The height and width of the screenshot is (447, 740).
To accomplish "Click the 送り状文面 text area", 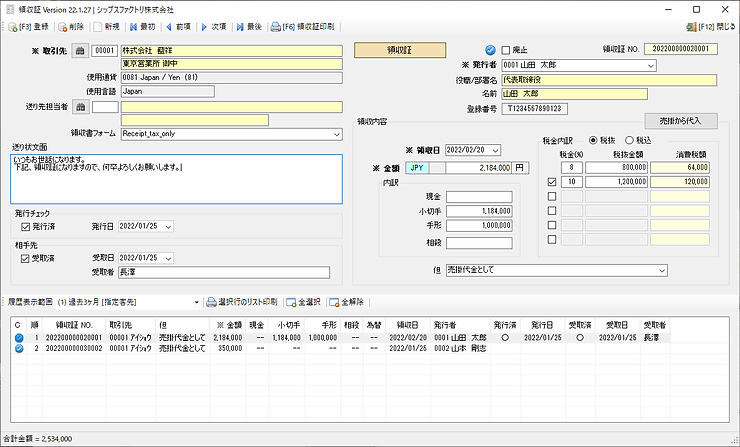I will pos(177,179).
